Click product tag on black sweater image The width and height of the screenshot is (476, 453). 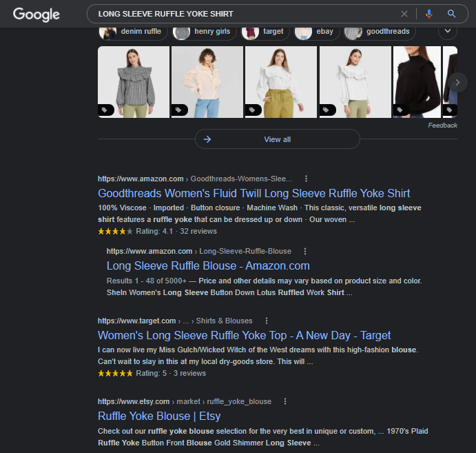coord(400,110)
